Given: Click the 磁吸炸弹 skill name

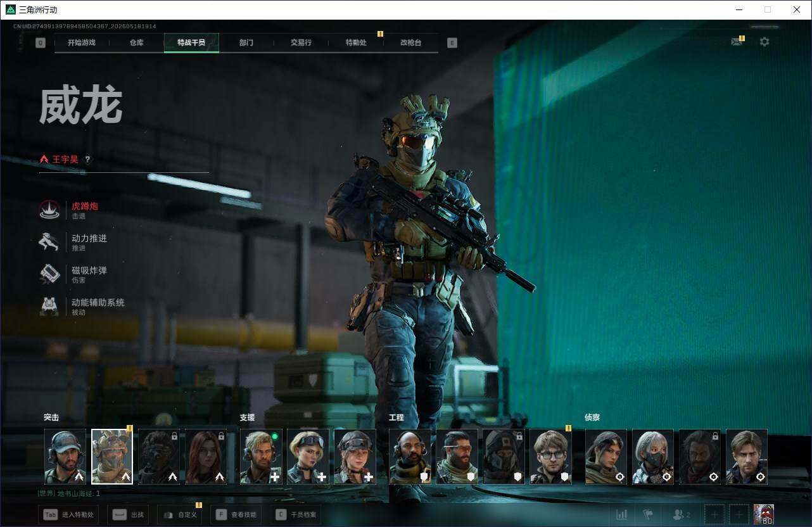Looking at the screenshot, I should 89,270.
